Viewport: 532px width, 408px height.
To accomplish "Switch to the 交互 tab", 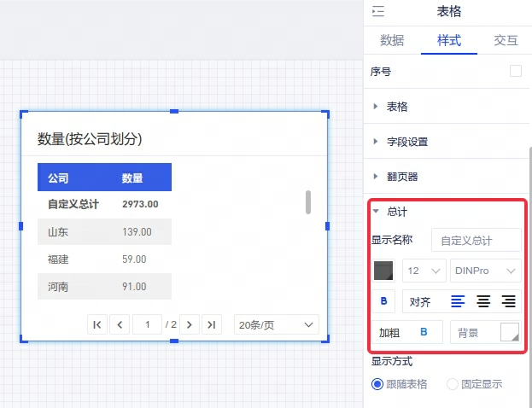I will 506,40.
